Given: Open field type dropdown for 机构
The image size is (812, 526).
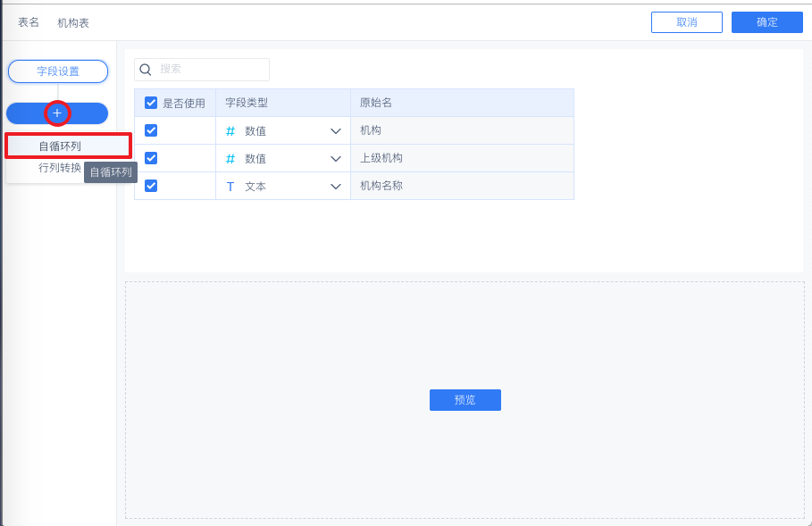Looking at the screenshot, I should (336, 130).
